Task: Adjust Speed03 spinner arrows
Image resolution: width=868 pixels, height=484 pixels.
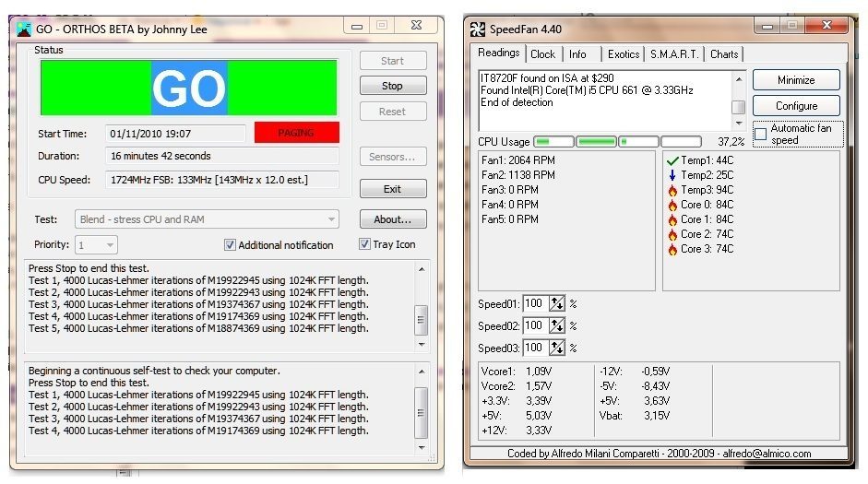Action: click(x=556, y=348)
